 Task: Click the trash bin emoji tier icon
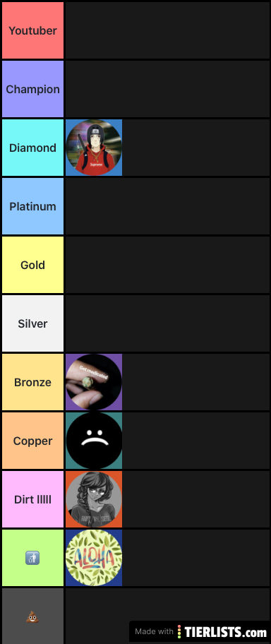tap(32, 558)
